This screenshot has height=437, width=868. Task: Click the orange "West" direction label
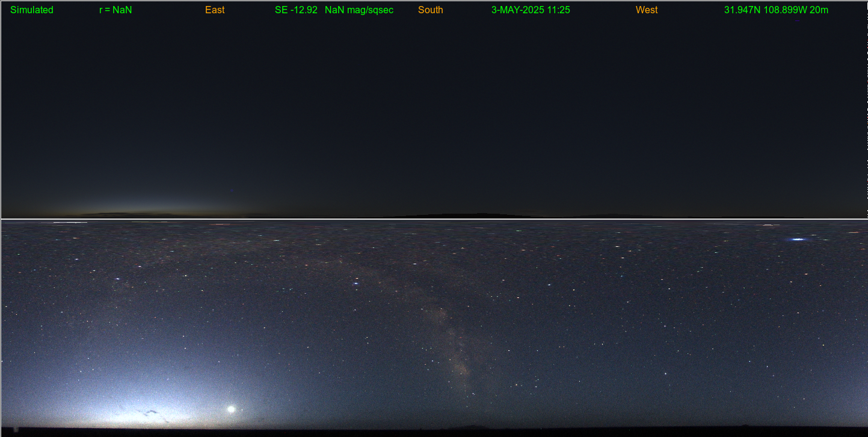coord(647,10)
